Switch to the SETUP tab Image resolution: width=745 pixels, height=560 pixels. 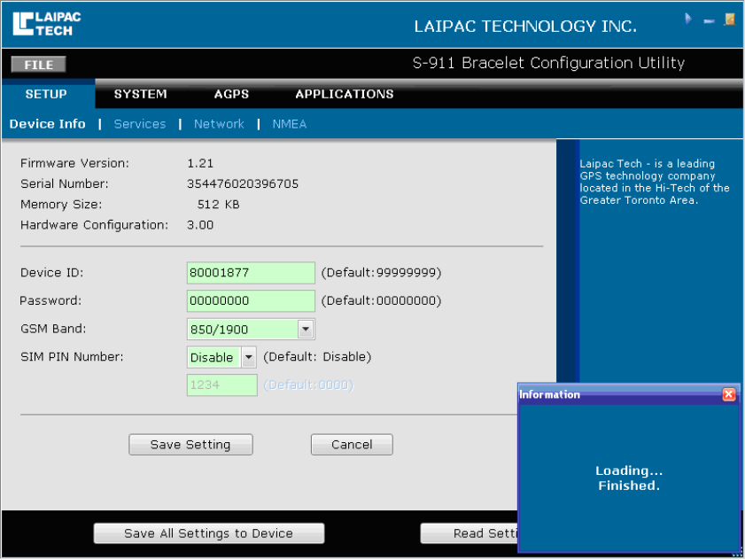[x=46, y=94]
